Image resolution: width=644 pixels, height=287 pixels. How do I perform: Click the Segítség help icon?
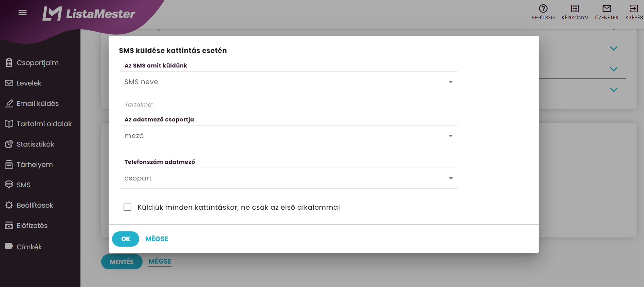click(543, 8)
